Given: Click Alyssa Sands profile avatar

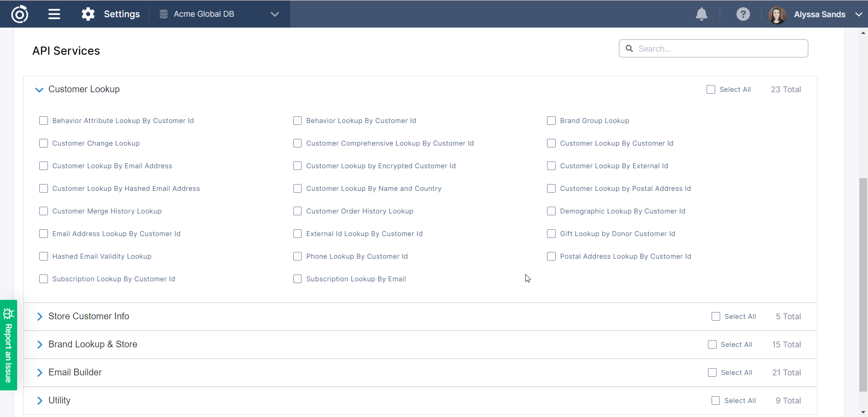Looking at the screenshot, I should 777,14.
